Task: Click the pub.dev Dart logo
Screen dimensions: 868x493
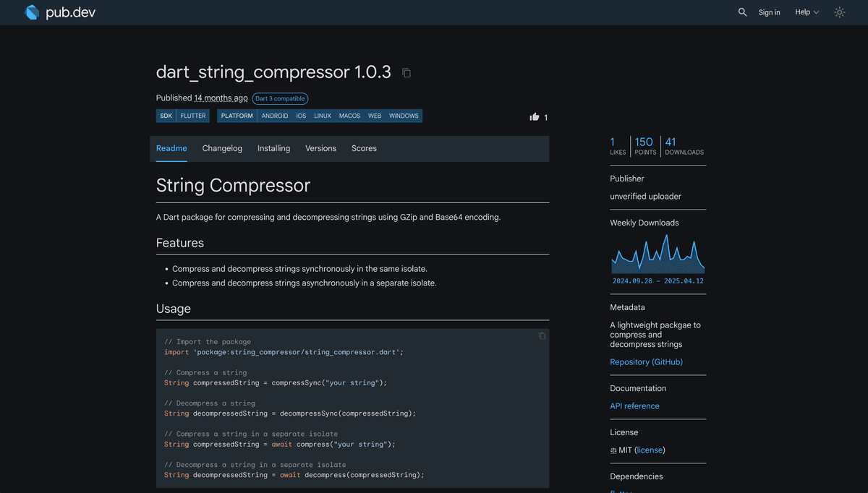Action: [32, 12]
